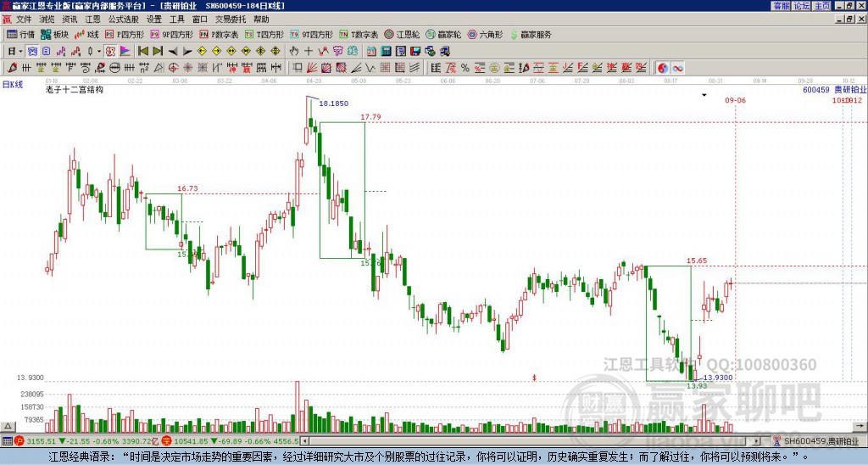Click the gold coin circle drawing icon
868x465 pixels.
point(494,68)
